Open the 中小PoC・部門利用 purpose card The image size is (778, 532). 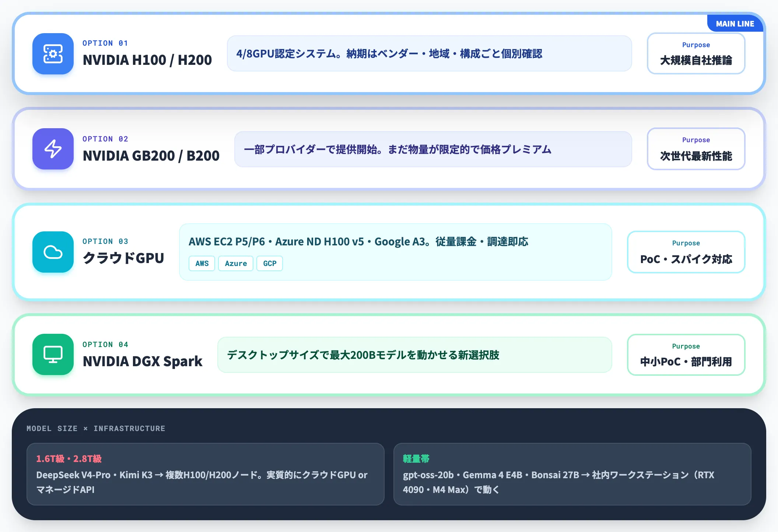click(686, 355)
